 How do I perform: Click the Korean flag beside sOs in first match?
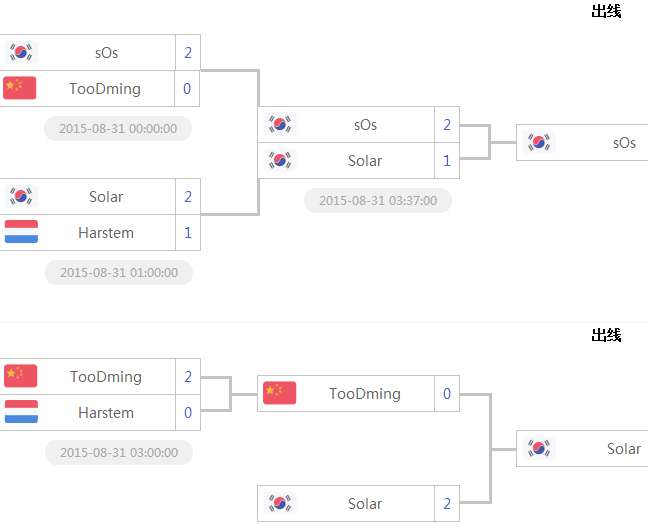(x=21, y=52)
